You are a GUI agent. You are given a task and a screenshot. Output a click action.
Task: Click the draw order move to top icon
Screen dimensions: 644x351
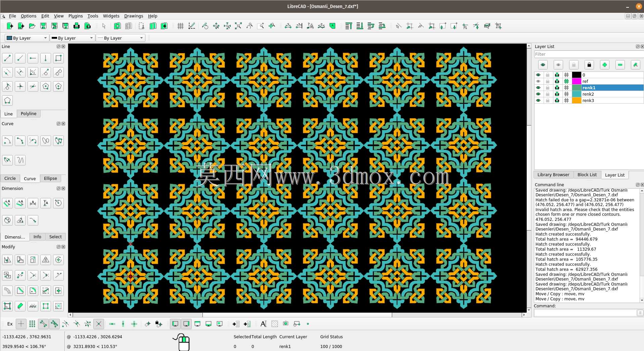tap(349, 26)
